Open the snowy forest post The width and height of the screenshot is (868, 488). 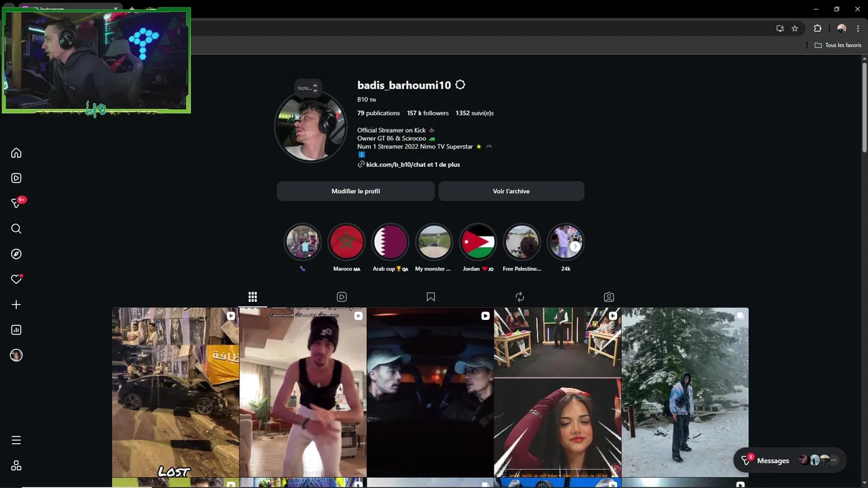click(685, 392)
